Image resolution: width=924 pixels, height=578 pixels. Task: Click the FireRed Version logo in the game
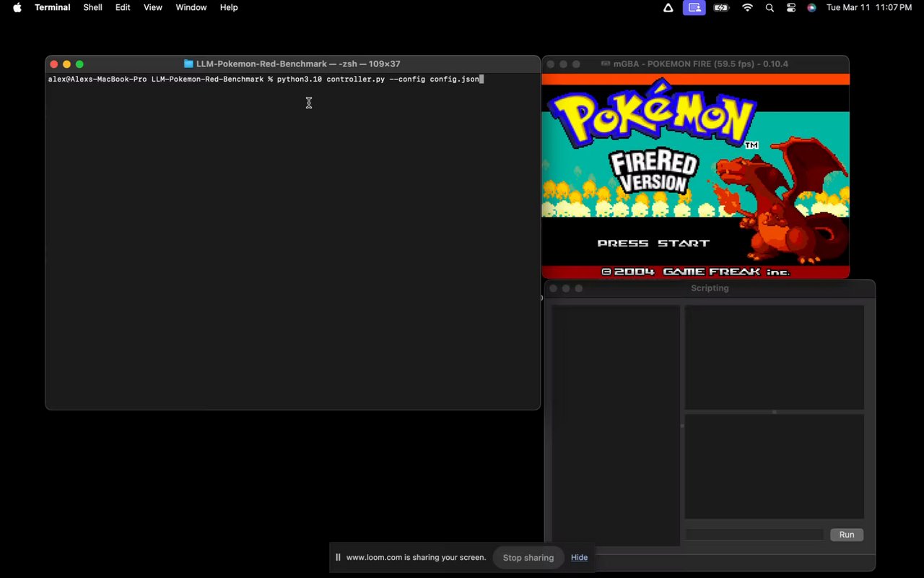pos(654,171)
